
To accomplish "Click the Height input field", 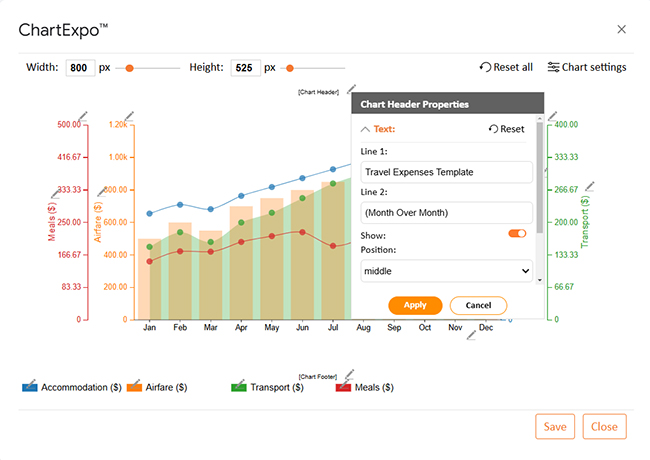I will pos(245,68).
